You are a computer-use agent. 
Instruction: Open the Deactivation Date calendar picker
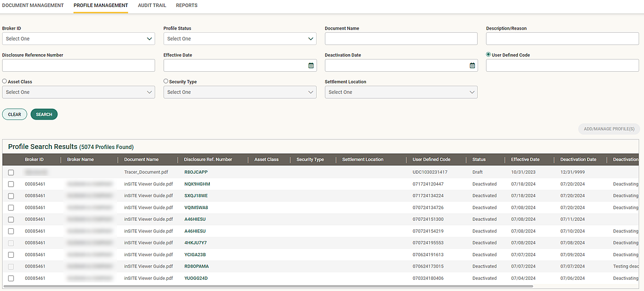tap(472, 65)
